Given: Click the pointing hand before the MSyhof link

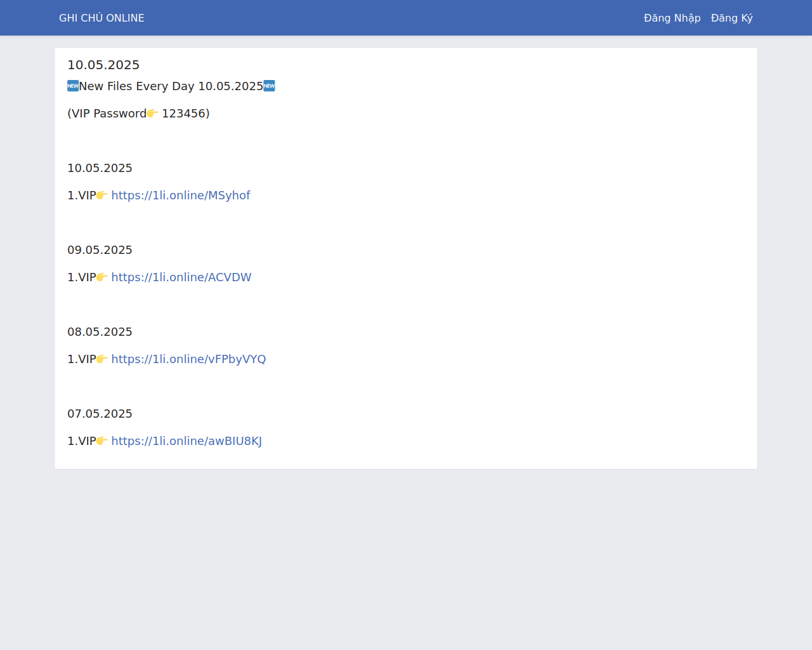Looking at the screenshot, I should click(102, 196).
